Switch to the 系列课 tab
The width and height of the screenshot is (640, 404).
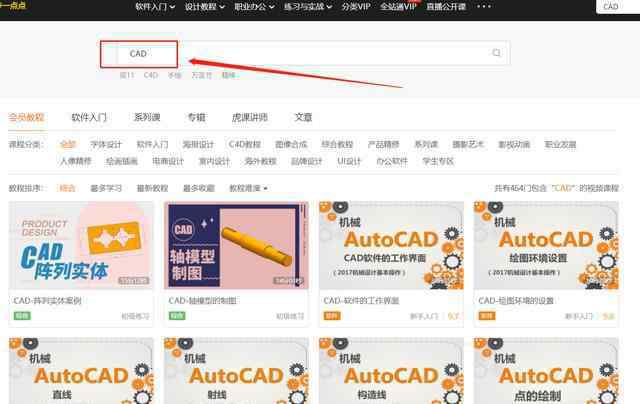(147, 118)
